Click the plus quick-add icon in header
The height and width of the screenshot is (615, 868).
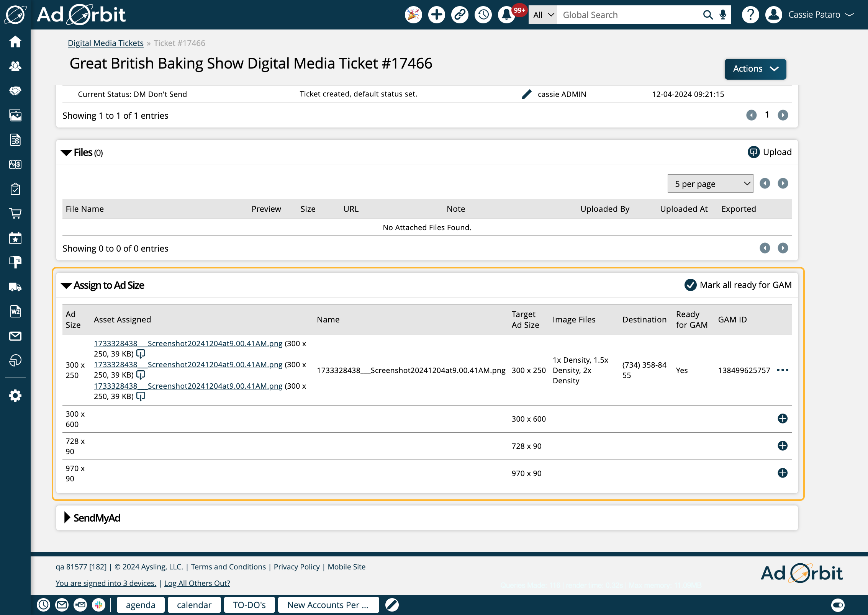[437, 15]
